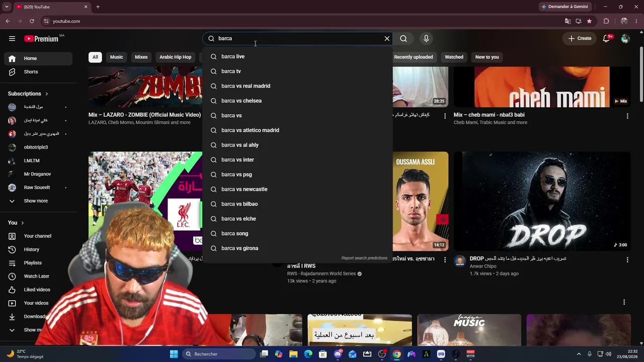
Task: Click the taskbar Rechercher search box
Action: 219,354
